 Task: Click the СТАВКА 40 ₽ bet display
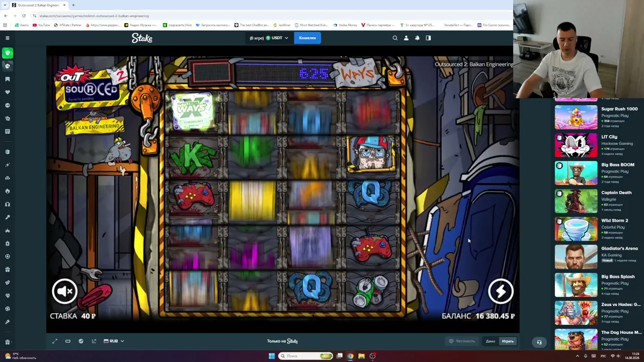[x=72, y=316]
